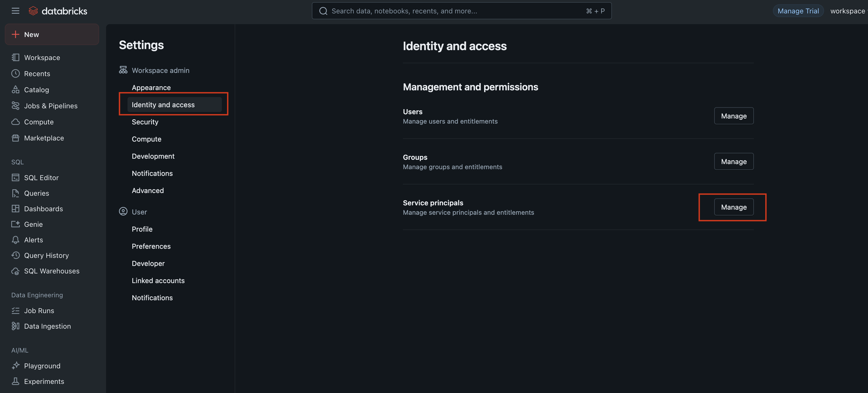Click the search magnifier icon
Viewport: 868px width, 393px height.
coord(323,11)
